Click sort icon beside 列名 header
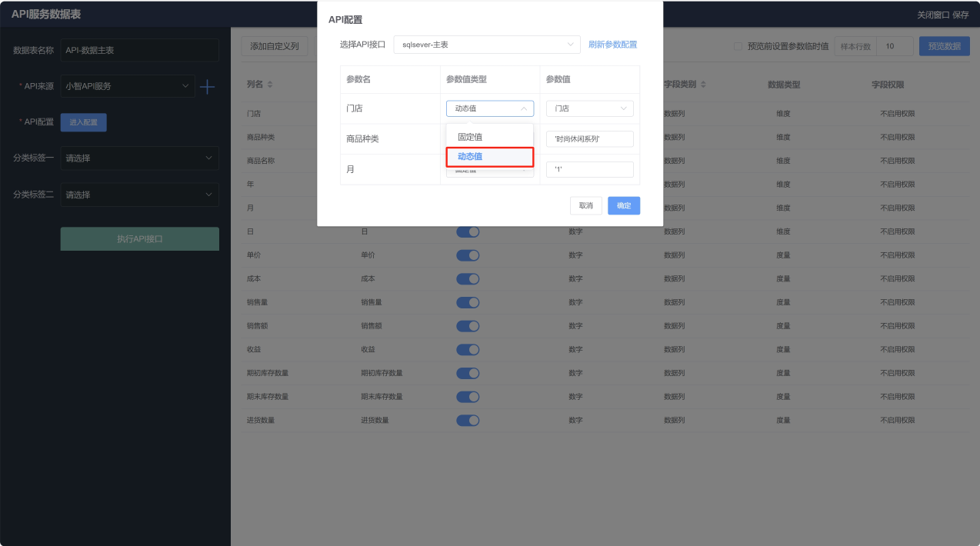Viewport: 980px width, 546px height. (x=270, y=84)
